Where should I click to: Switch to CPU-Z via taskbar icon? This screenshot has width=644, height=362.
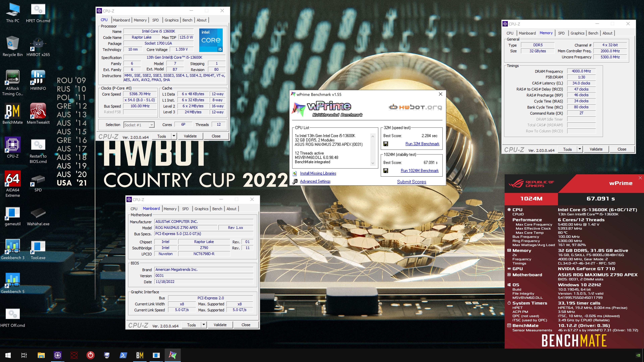click(x=58, y=355)
